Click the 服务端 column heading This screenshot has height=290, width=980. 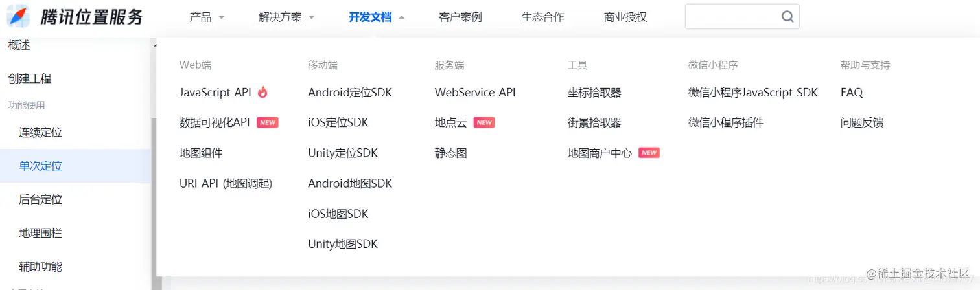tap(449, 65)
